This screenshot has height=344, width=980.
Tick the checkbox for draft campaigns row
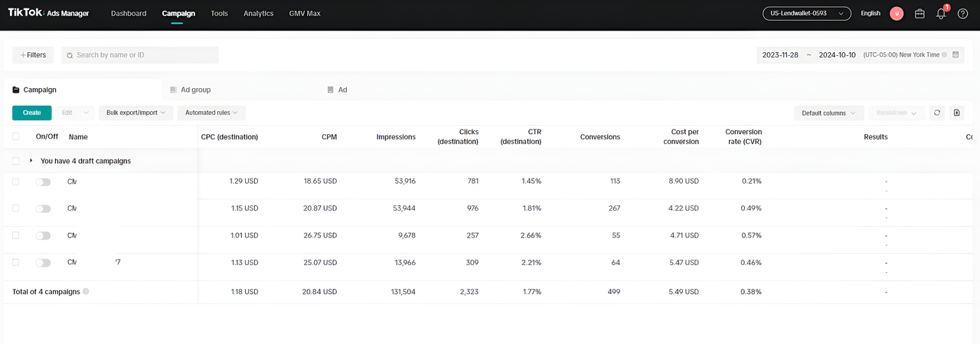tap(16, 161)
